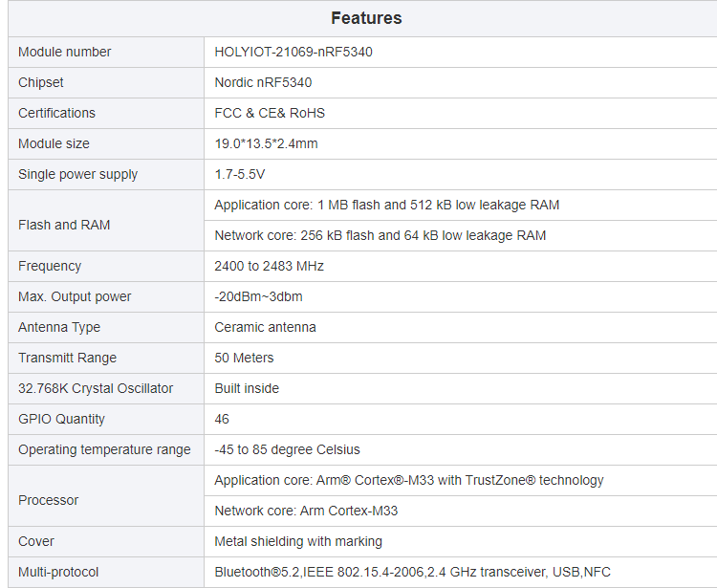Select the GPIO quantity value 46

222,419
